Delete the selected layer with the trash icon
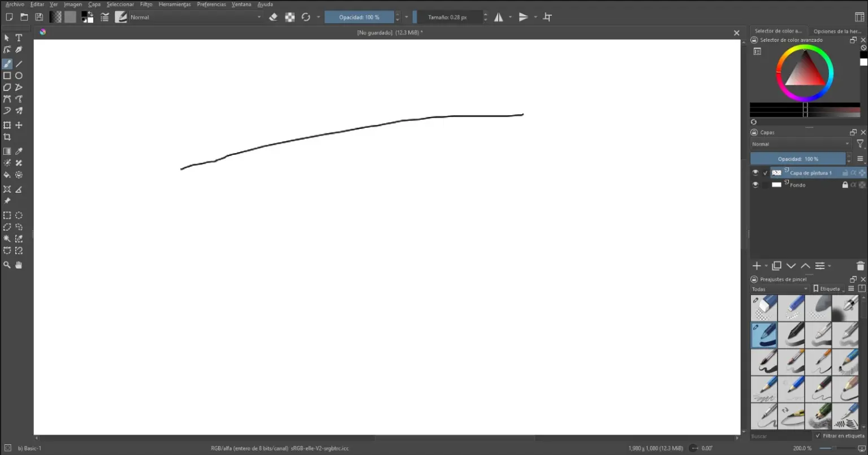Screen dimensions: 868x455 tap(860, 266)
